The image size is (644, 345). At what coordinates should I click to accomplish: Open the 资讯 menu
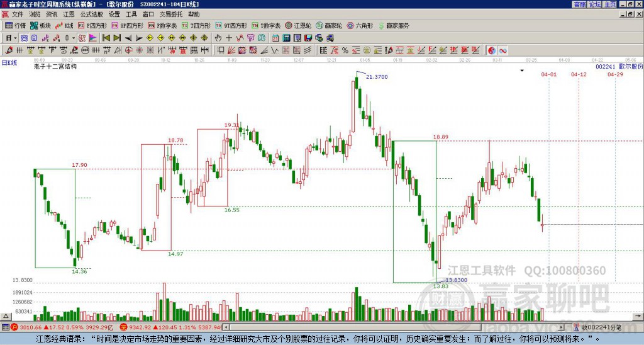point(52,14)
